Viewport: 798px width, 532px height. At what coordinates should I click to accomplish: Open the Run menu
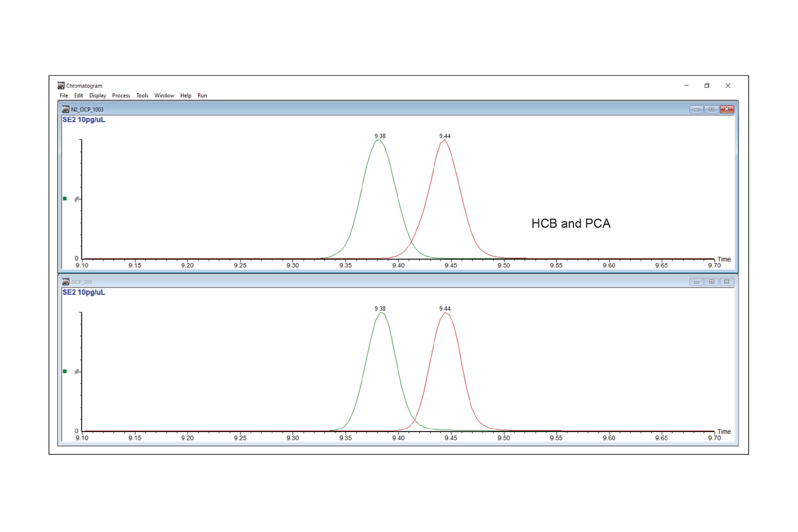tap(202, 95)
